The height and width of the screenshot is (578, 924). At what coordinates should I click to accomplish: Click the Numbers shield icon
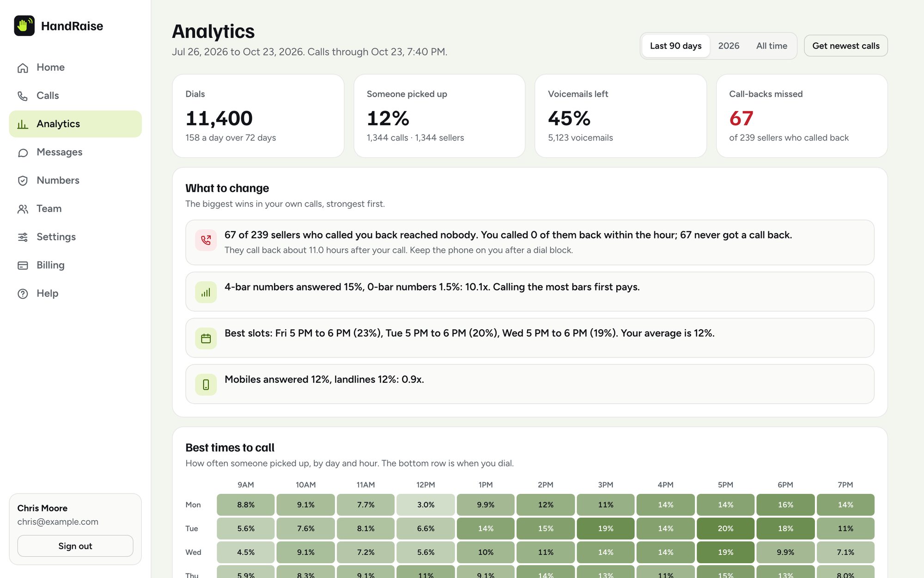(23, 180)
